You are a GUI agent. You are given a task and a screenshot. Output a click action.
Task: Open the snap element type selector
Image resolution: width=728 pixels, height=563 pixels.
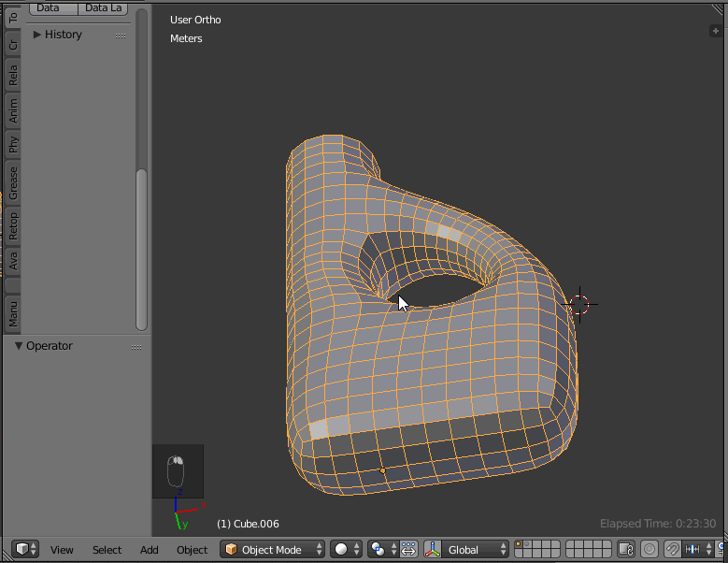coord(697,550)
